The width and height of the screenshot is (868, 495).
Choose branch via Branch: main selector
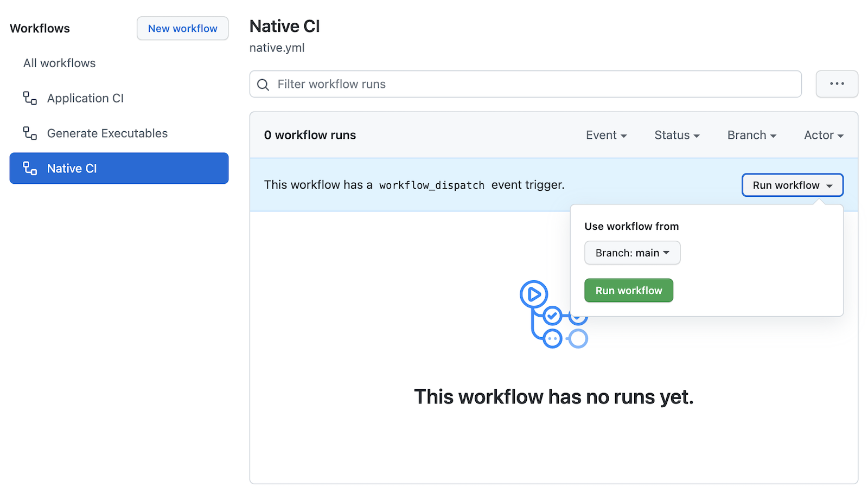coord(632,253)
